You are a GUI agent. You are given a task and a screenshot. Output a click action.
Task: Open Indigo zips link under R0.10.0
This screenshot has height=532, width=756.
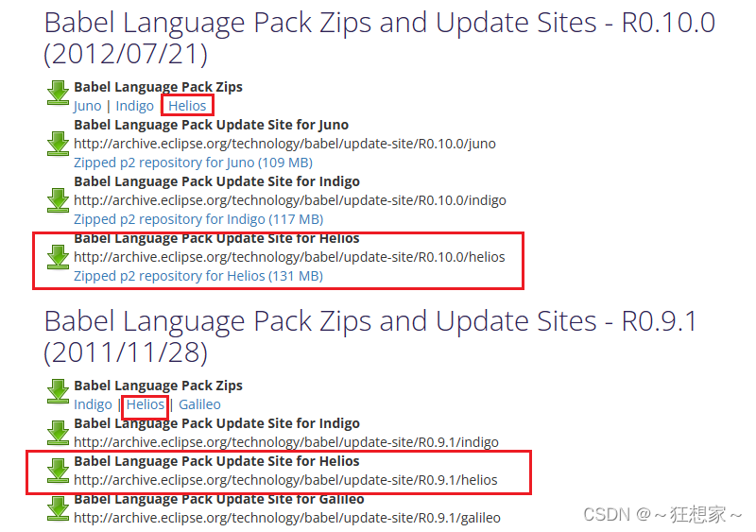tap(134, 106)
